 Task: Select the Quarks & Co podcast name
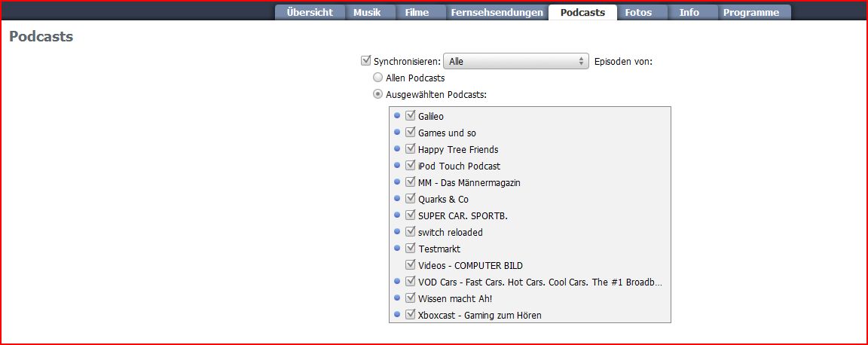pos(443,200)
